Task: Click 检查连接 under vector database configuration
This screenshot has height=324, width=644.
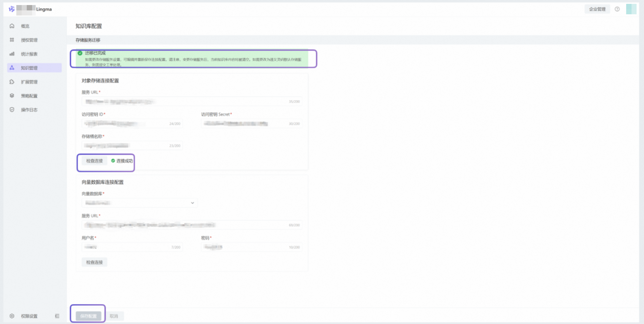Action: click(94, 262)
